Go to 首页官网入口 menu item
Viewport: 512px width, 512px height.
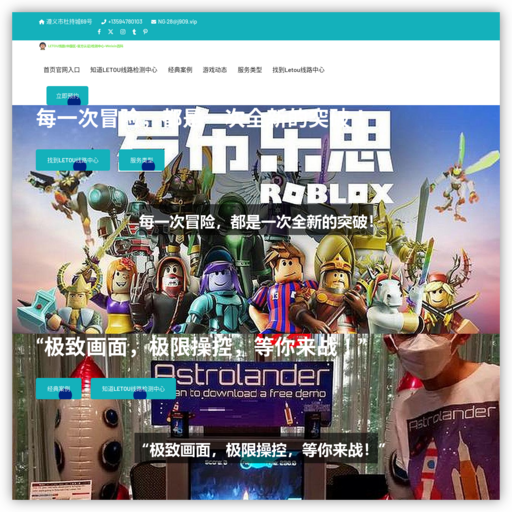[62, 70]
